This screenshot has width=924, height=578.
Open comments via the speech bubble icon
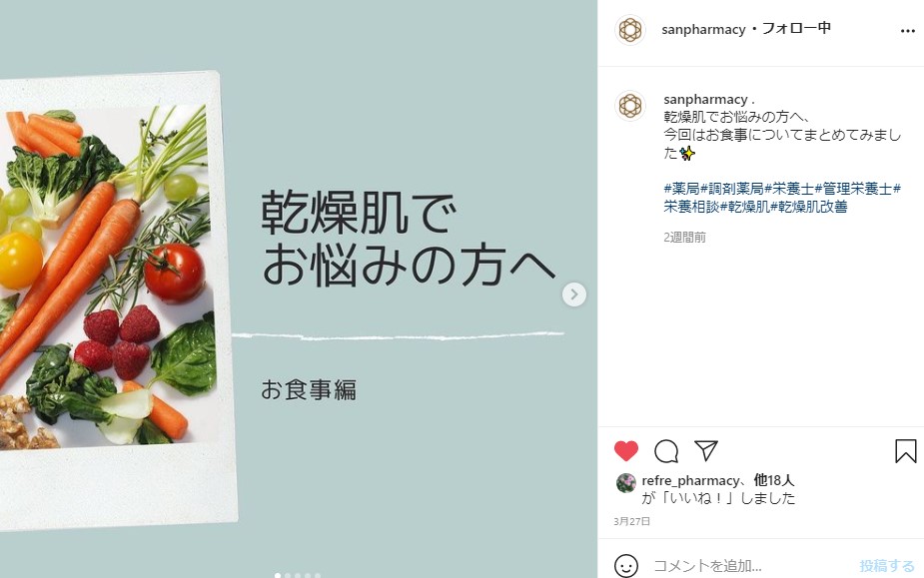tap(666, 451)
